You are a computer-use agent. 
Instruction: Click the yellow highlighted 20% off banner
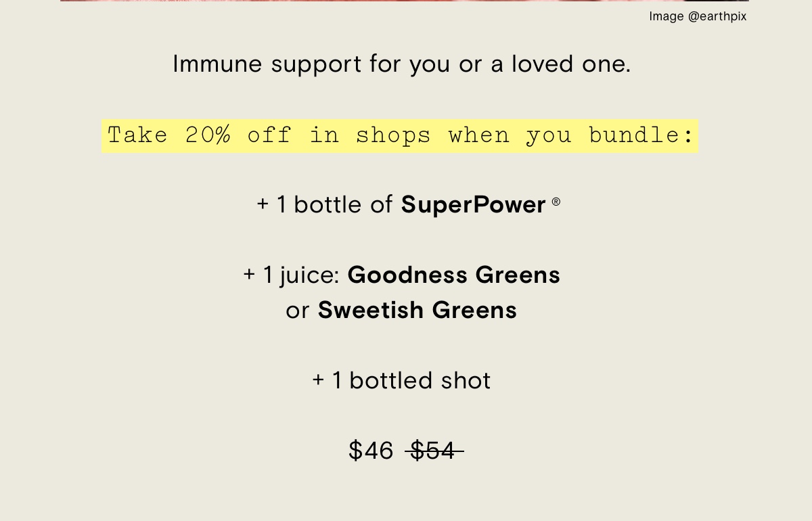(x=400, y=136)
